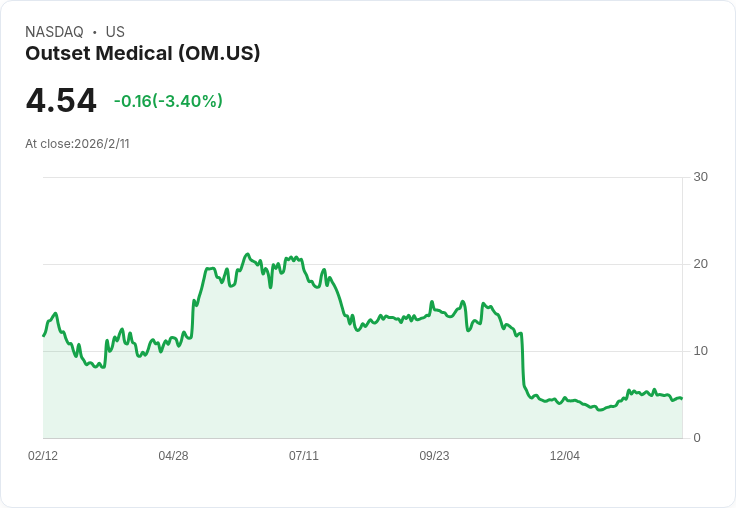Click the At close date text
This screenshot has width=736, height=508.
[77, 144]
